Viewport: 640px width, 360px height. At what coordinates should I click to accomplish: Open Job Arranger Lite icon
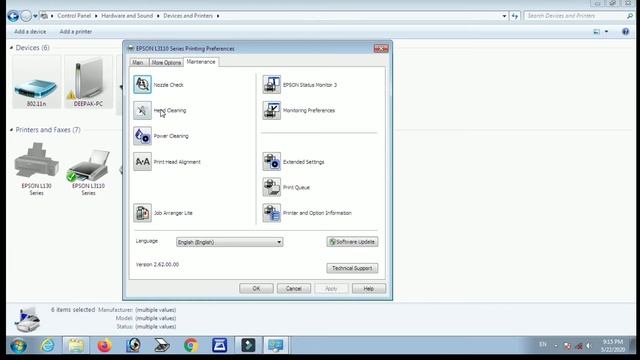click(142, 213)
